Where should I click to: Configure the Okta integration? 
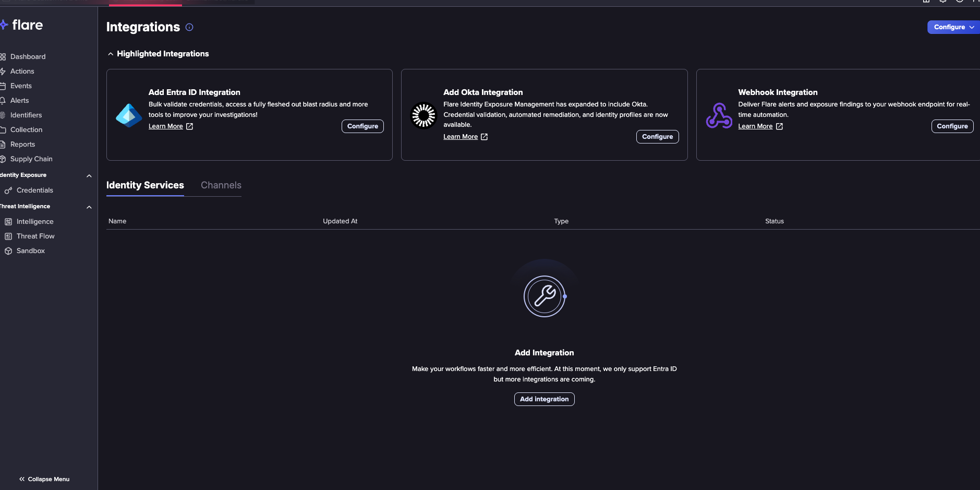657,137
